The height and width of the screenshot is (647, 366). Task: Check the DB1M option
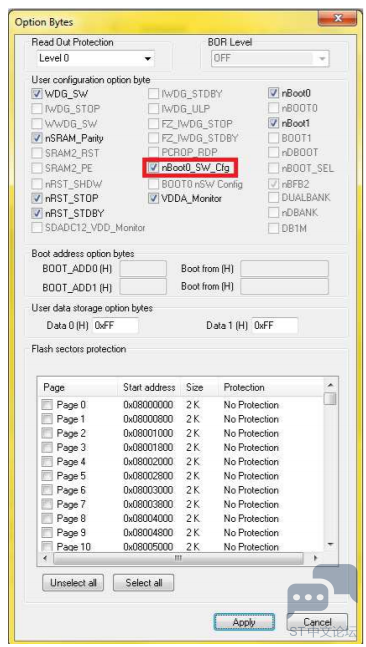[x=273, y=228]
